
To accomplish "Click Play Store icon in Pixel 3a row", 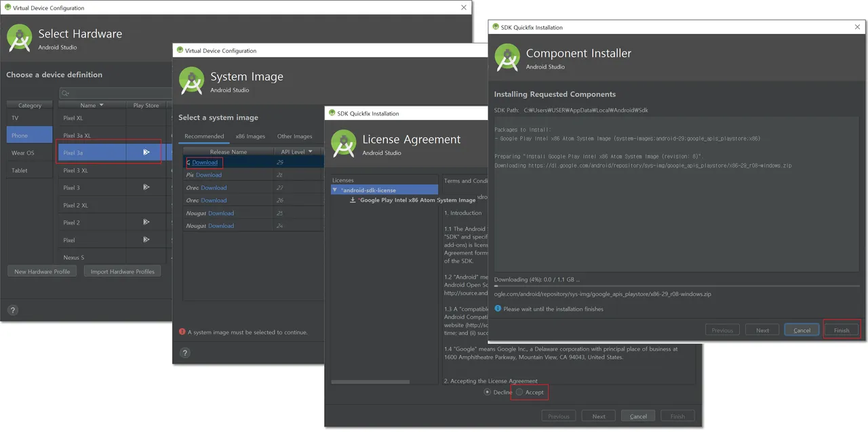I will pyautogui.click(x=146, y=153).
